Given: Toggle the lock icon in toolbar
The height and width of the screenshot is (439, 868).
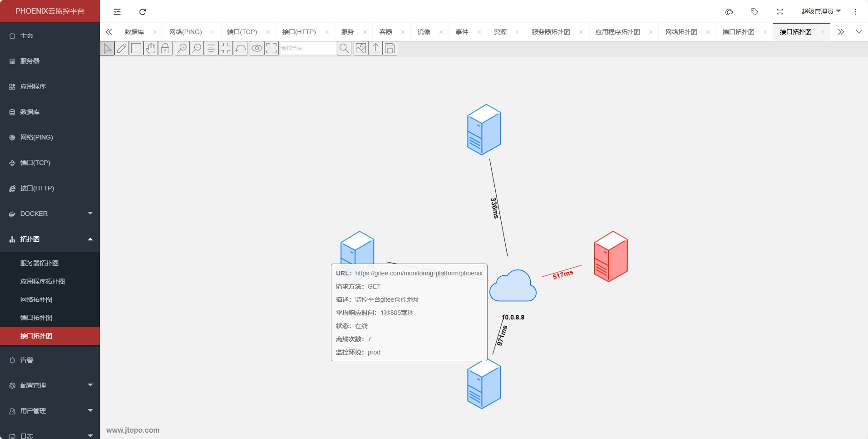Looking at the screenshot, I should (165, 48).
